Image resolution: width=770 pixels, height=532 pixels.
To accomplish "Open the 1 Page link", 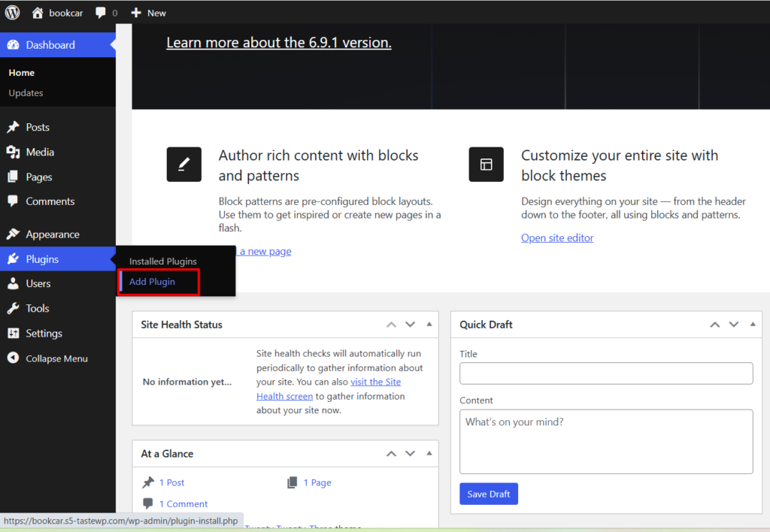I will point(317,482).
